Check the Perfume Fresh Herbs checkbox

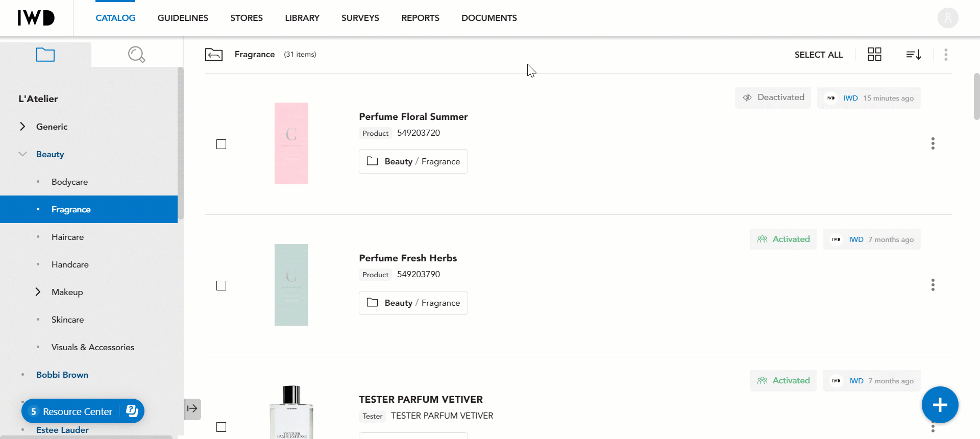click(221, 285)
